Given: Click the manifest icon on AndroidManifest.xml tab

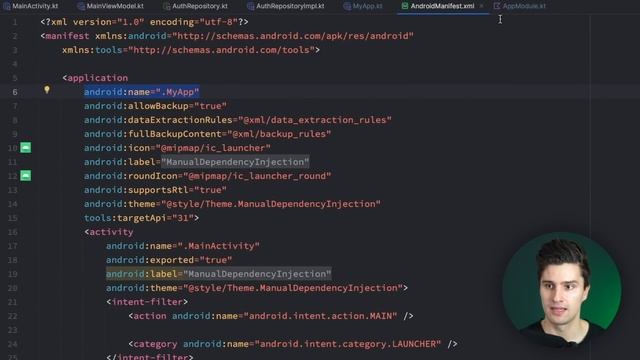Looking at the screenshot, I should click(x=404, y=6).
